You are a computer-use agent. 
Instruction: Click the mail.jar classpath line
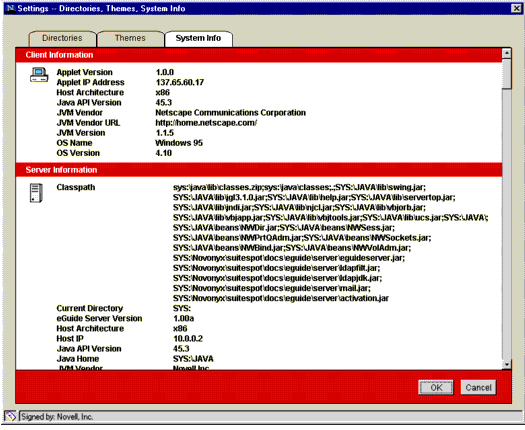(x=272, y=288)
